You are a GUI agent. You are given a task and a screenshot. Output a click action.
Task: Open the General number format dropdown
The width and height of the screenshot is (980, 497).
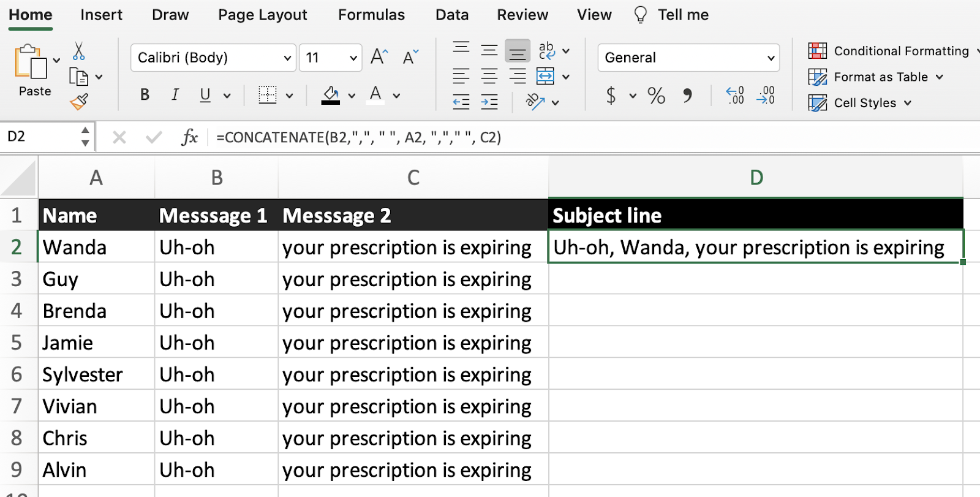(x=771, y=58)
